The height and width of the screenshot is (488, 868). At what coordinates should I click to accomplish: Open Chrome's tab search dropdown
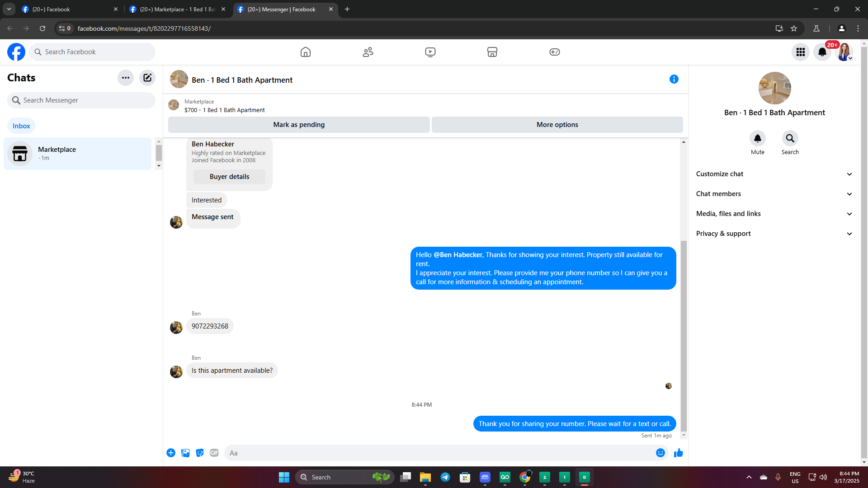point(9,9)
